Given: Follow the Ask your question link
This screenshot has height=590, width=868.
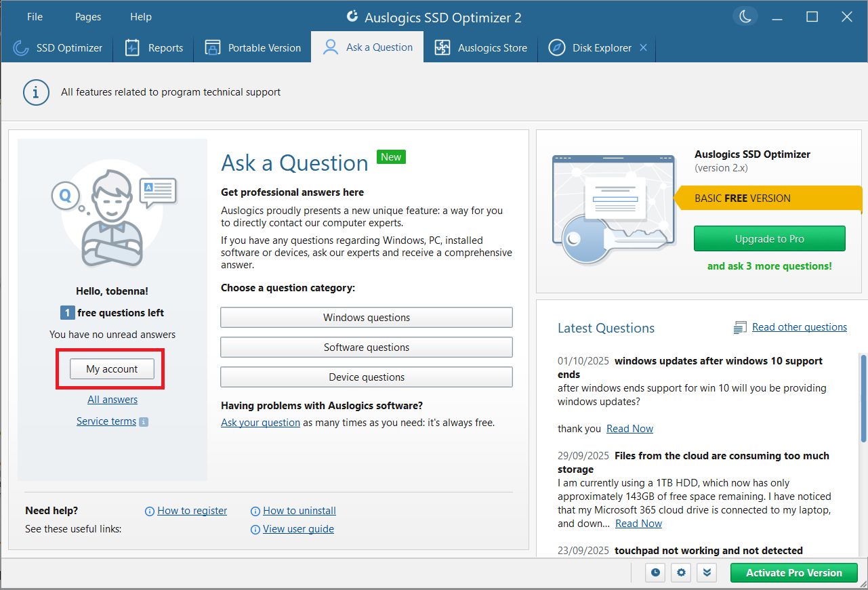Looking at the screenshot, I should pyautogui.click(x=260, y=423).
